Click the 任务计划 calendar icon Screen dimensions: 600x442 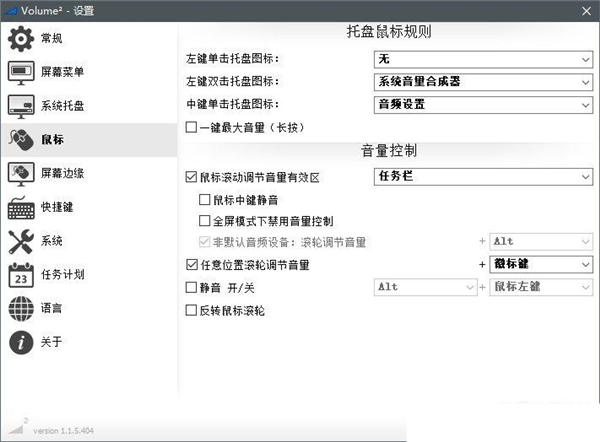pyautogui.click(x=21, y=275)
